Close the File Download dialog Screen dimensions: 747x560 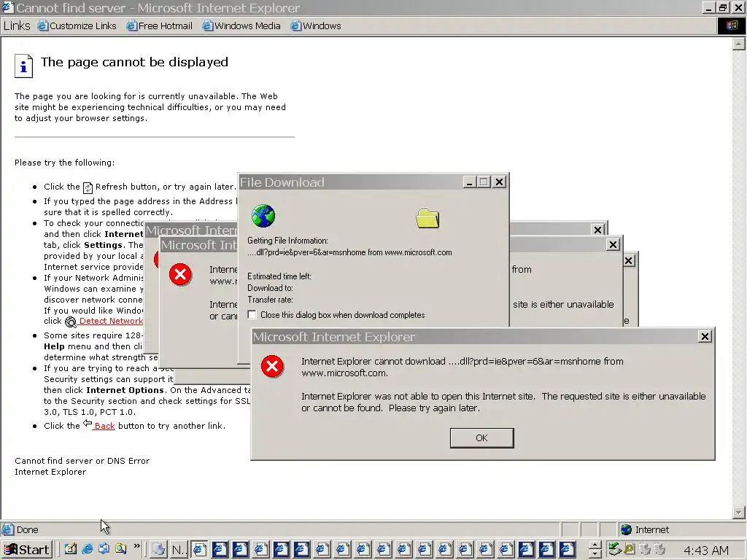click(499, 182)
